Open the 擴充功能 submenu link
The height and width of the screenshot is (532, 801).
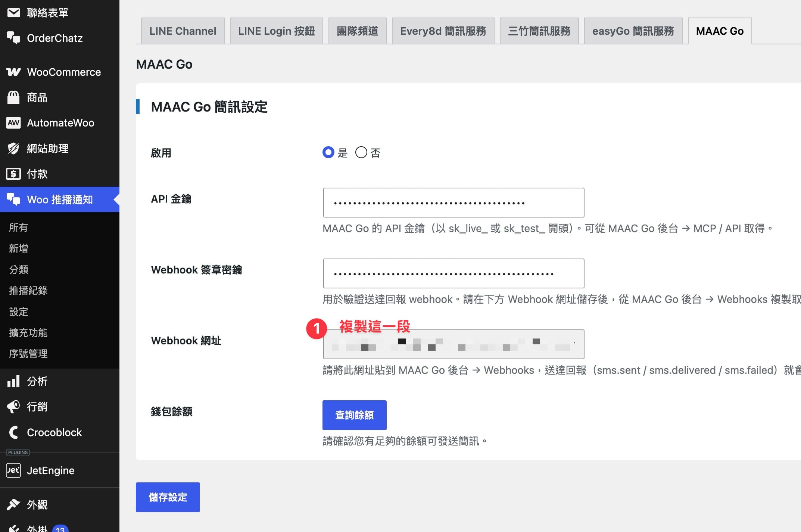coord(28,333)
